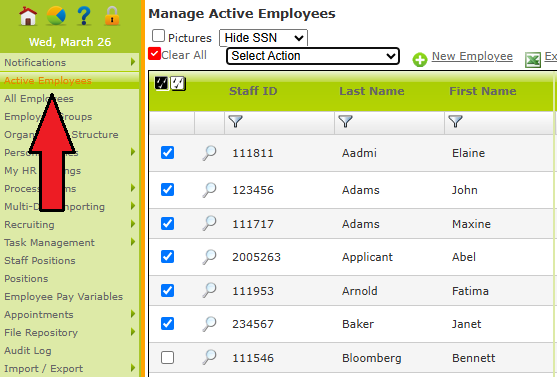This screenshot has height=377, width=557.
Task: Open Audit Log menu item
Action: tap(28, 351)
